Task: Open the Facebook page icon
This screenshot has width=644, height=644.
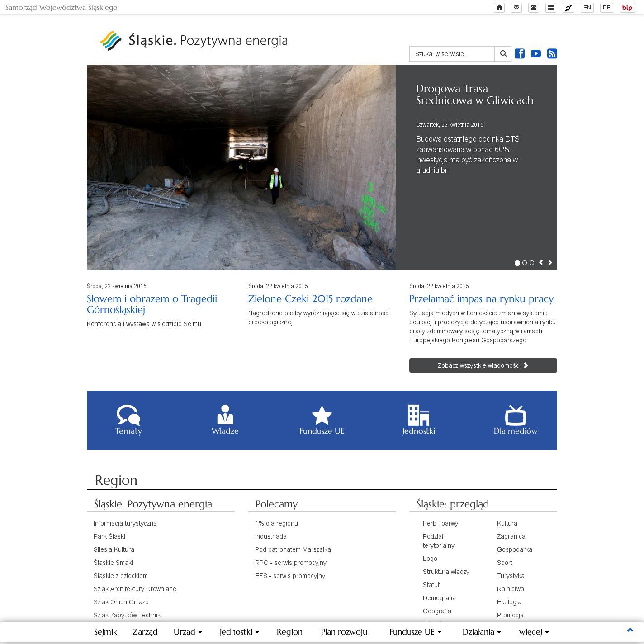Action: pos(520,54)
